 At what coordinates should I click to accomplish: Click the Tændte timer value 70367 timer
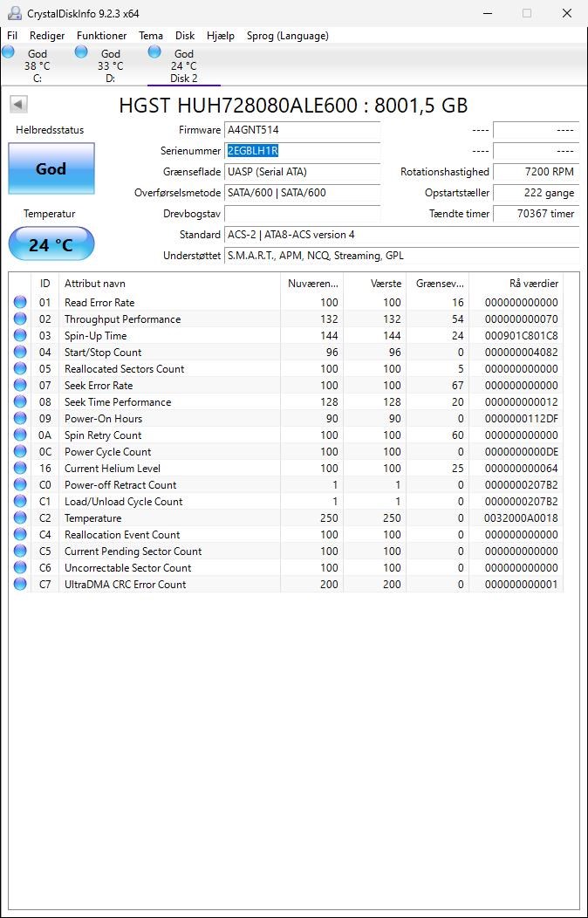pyautogui.click(x=536, y=214)
